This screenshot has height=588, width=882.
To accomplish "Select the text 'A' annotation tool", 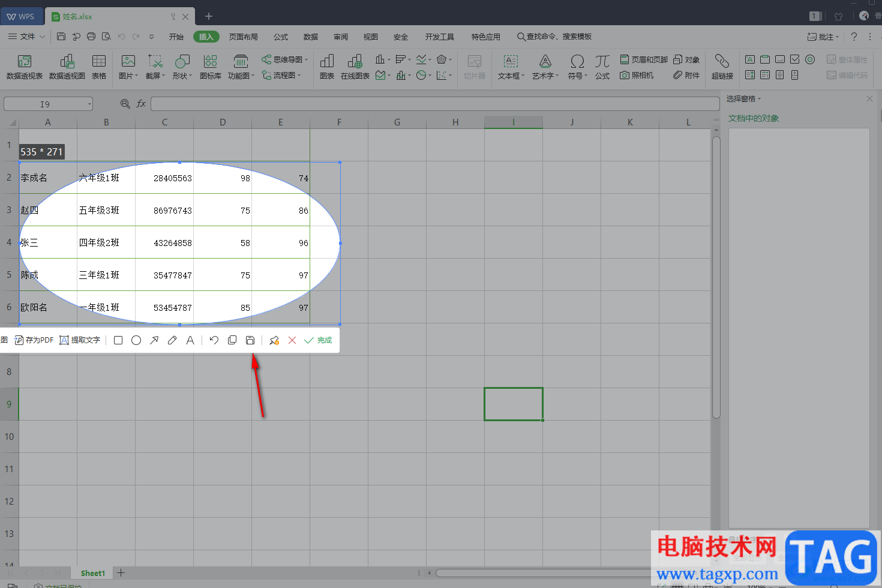I will tap(190, 340).
